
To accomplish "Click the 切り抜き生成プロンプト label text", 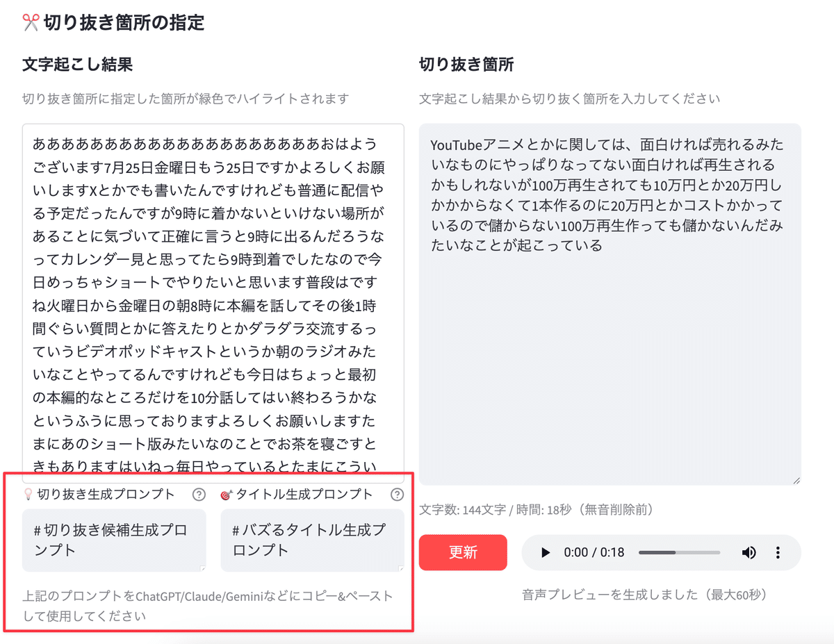I will pyautogui.click(x=106, y=495).
